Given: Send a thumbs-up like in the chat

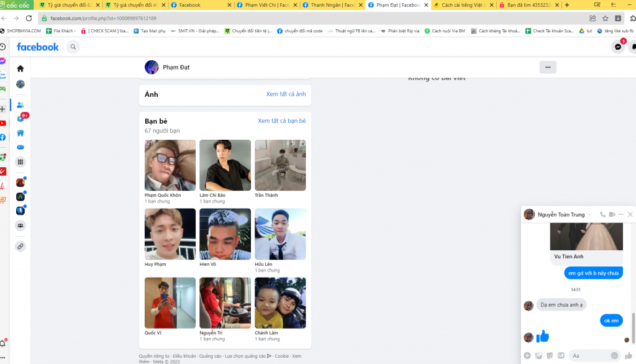Looking at the screenshot, I should (629, 355).
